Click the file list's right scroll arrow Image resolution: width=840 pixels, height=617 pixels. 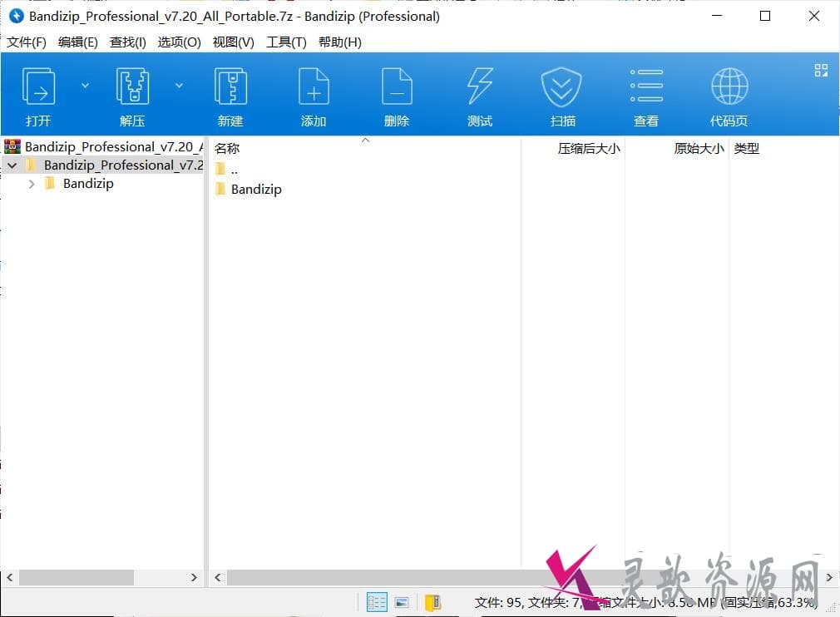828,577
